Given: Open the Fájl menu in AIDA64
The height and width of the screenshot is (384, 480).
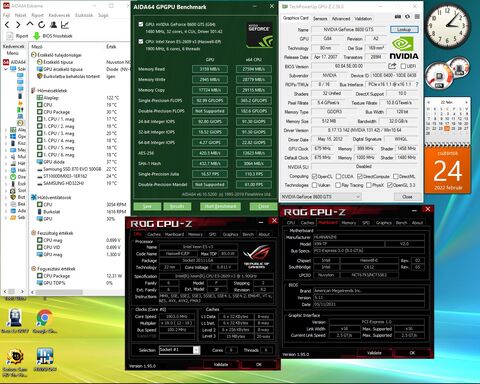Looking at the screenshot, I should pyautogui.click(x=6, y=15).
